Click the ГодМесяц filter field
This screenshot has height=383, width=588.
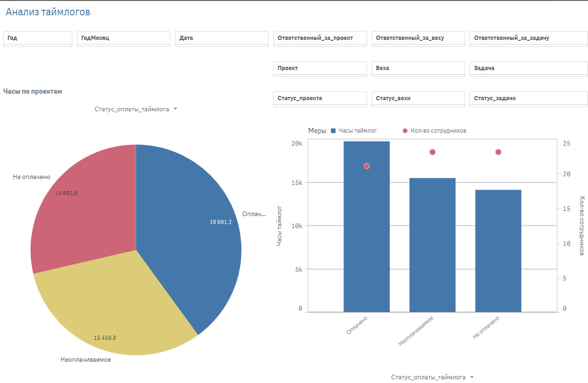click(x=123, y=38)
